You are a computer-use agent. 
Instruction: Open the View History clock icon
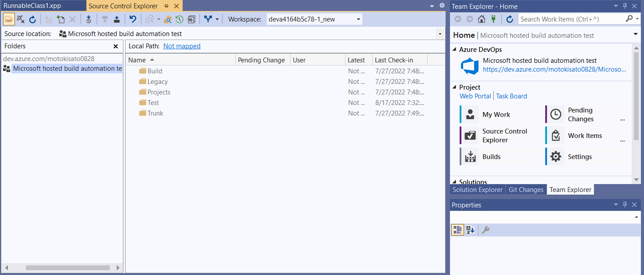click(x=180, y=19)
